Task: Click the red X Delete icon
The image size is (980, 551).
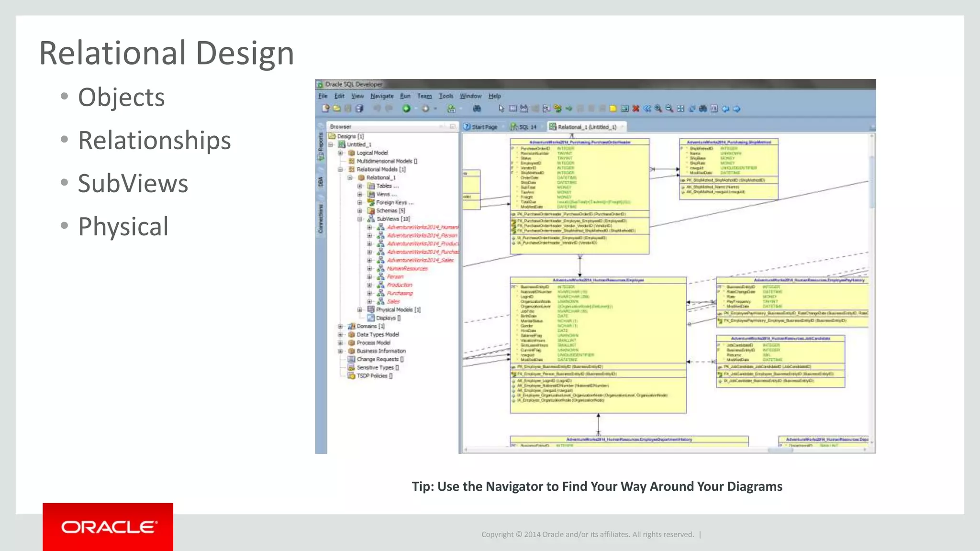Action: click(636, 109)
